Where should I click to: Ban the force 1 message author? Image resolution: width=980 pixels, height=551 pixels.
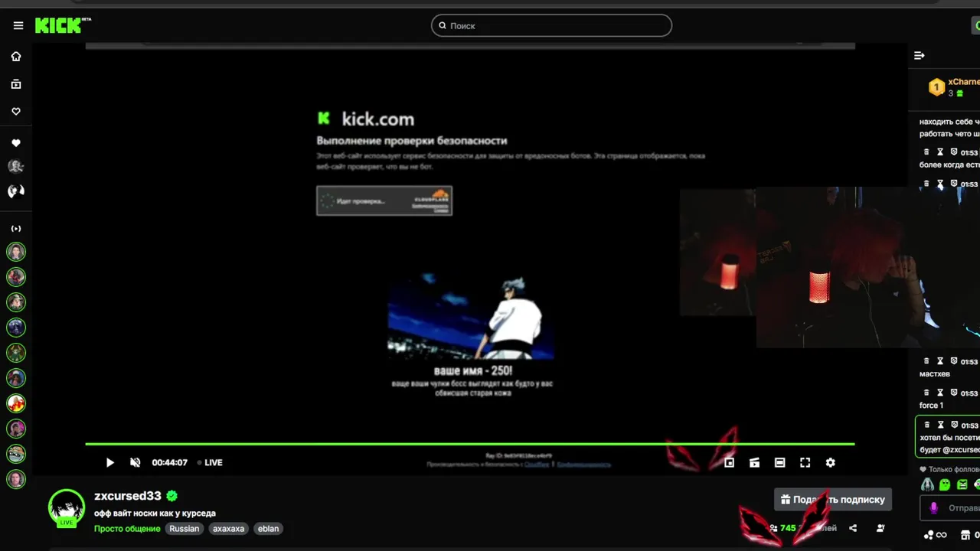coord(954,393)
